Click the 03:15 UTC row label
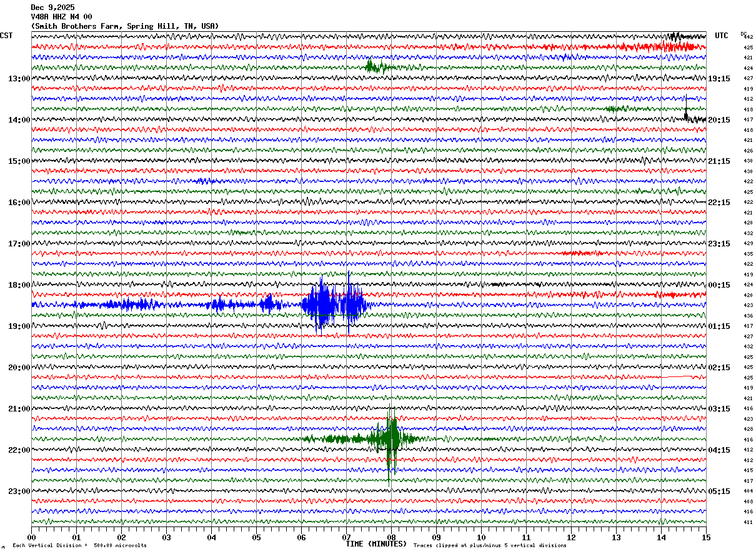 719,409
